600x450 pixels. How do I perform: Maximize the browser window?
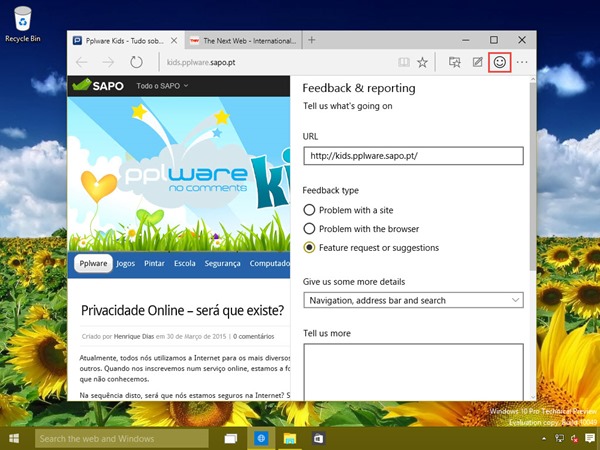494,40
